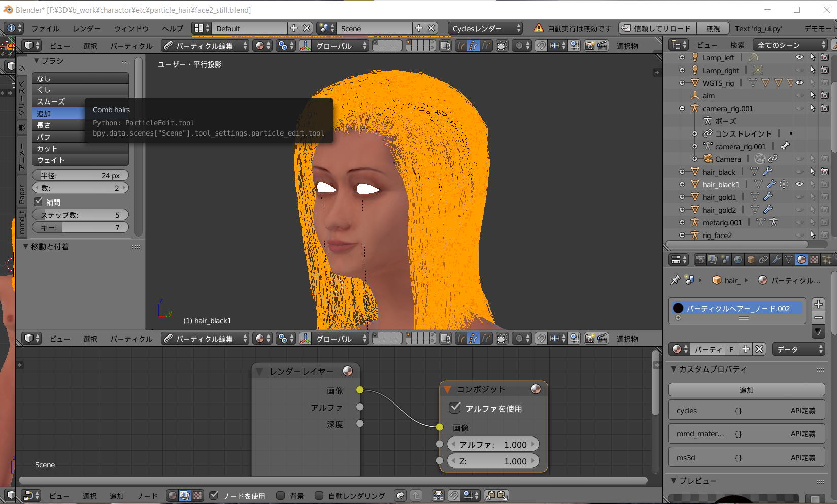Open the Modifiers tab (wrench icon)
The width and height of the screenshot is (837, 504).
pos(776,260)
